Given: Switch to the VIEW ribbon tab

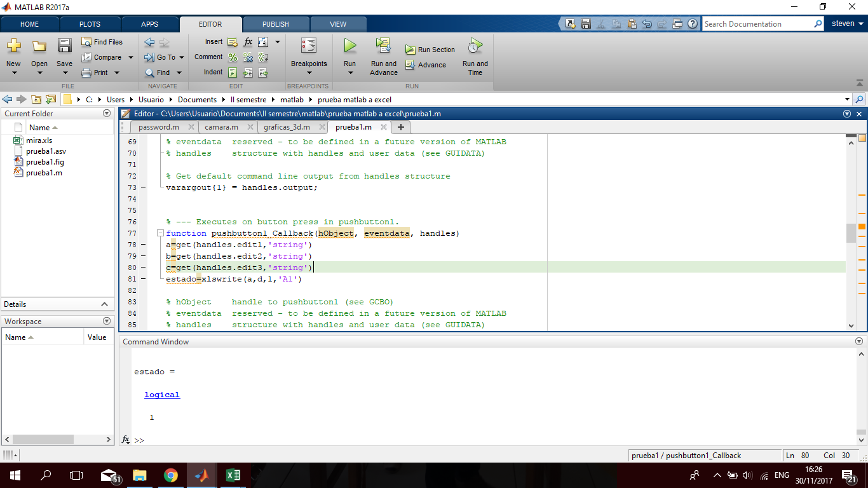Looking at the screenshot, I should coord(338,24).
